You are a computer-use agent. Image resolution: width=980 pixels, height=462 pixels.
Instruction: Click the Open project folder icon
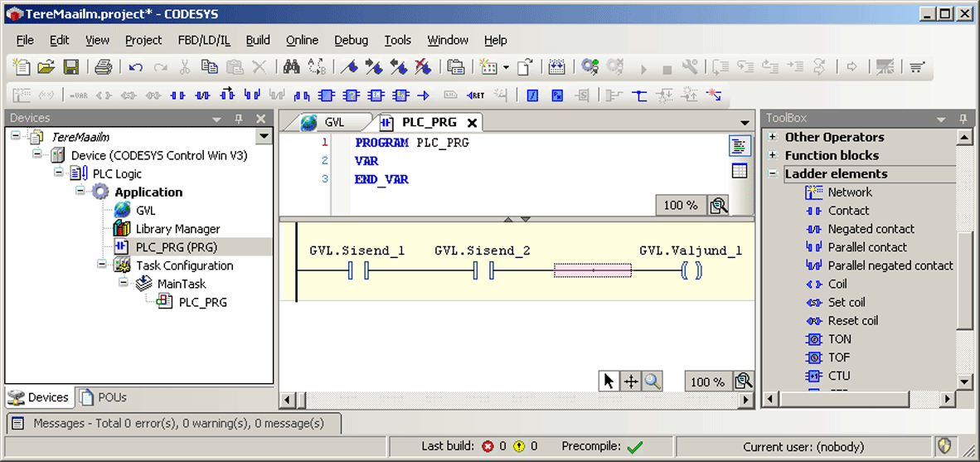[x=46, y=66]
